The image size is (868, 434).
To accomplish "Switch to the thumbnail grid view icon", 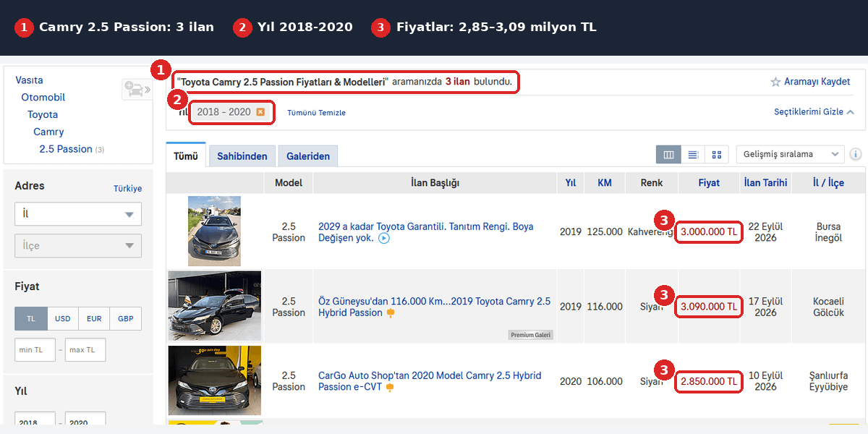I will (716, 154).
